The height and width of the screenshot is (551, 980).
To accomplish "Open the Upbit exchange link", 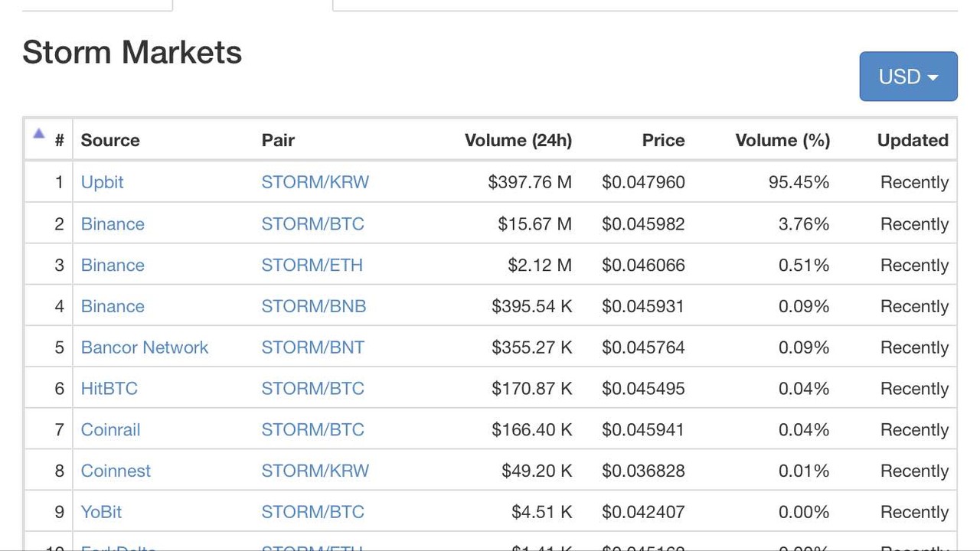I will point(102,182).
